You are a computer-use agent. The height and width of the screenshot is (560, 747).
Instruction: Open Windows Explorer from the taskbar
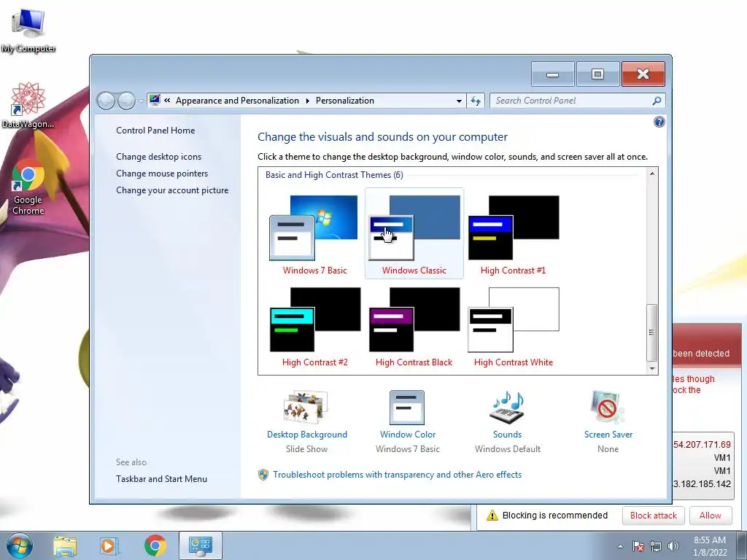click(x=64, y=545)
